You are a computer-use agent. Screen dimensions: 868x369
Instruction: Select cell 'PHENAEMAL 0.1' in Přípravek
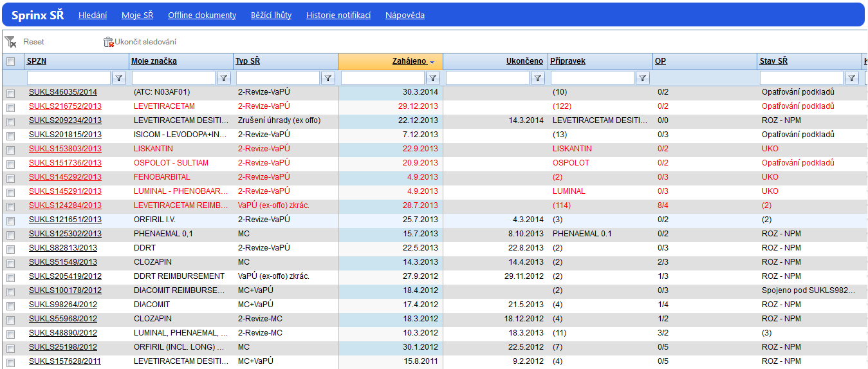(582, 234)
